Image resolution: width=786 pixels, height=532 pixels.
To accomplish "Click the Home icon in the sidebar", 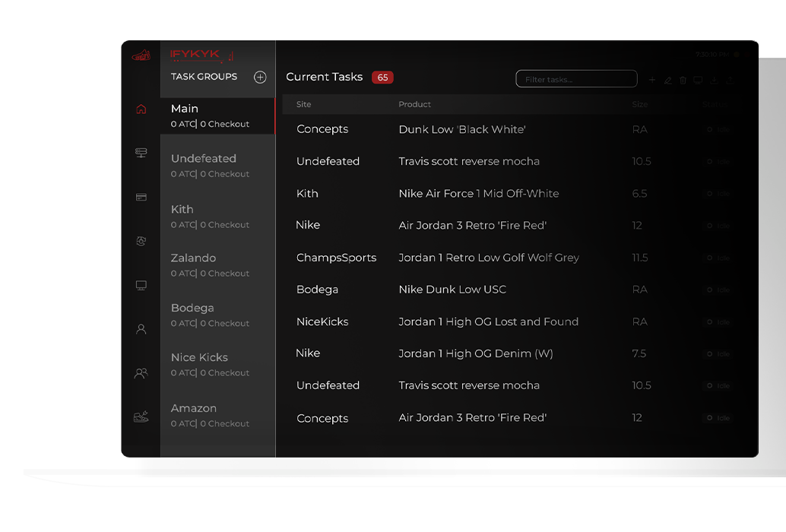I will point(141,109).
